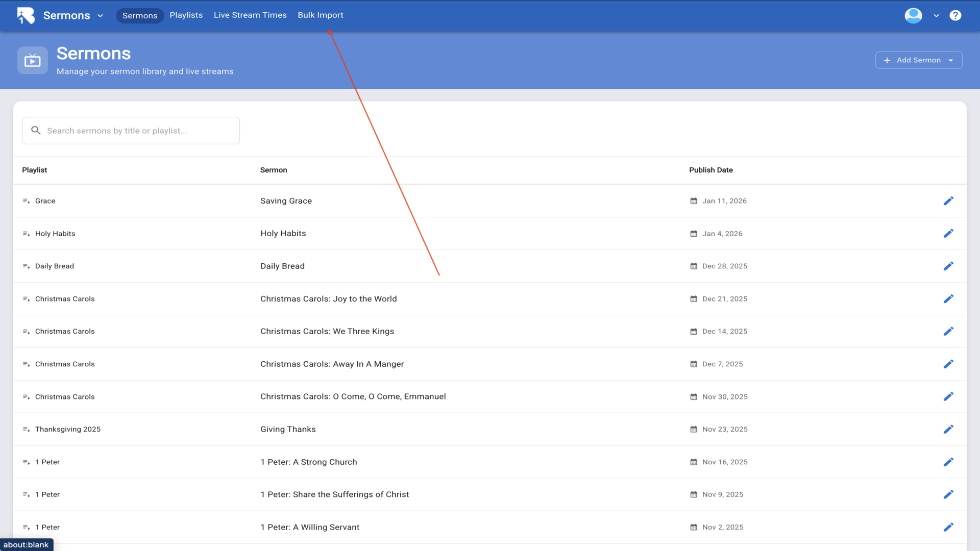Screen dimensions: 980x551
Task: Click the playlist icon beside Grace
Action: [x=26, y=201]
